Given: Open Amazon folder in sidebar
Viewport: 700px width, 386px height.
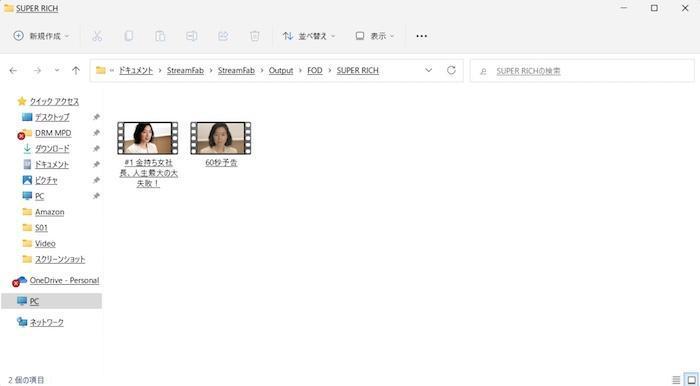Looking at the screenshot, I should click(50, 212).
